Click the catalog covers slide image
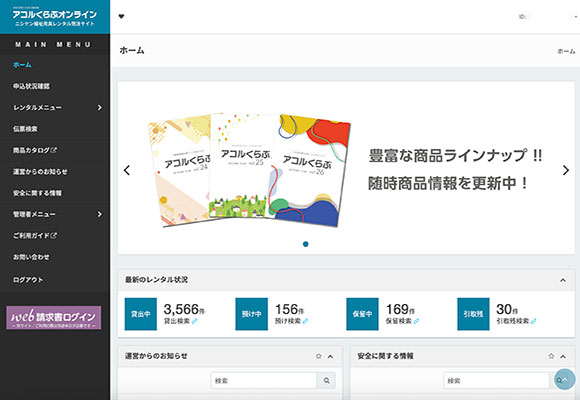 pyautogui.click(x=249, y=170)
